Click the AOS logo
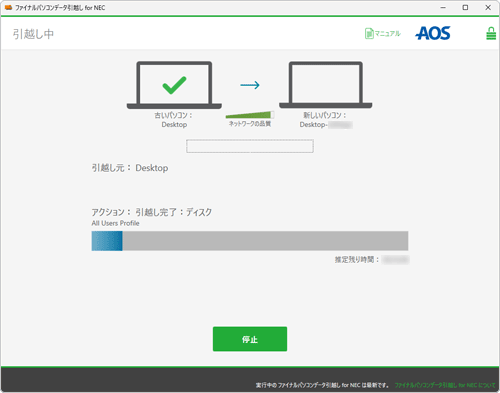500x393 pixels. point(433,33)
